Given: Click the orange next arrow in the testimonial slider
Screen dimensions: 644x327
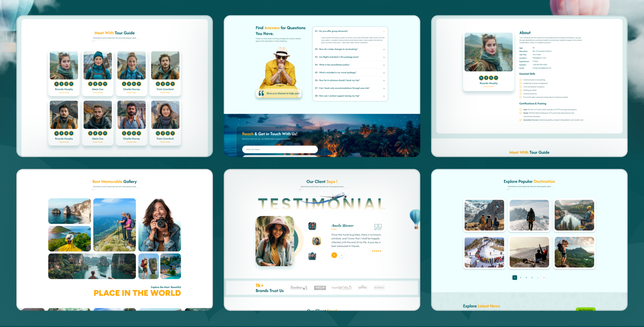Looking at the screenshot, I should [334, 255].
